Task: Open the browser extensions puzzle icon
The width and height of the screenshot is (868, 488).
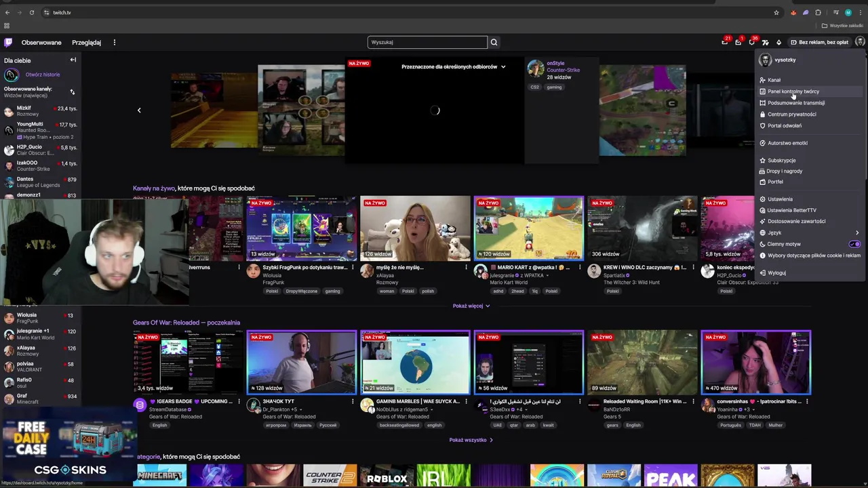Action: (x=818, y=12)
